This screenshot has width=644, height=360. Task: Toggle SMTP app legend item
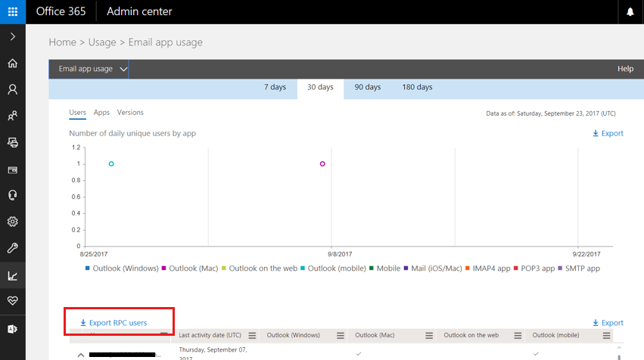point(579,268)
